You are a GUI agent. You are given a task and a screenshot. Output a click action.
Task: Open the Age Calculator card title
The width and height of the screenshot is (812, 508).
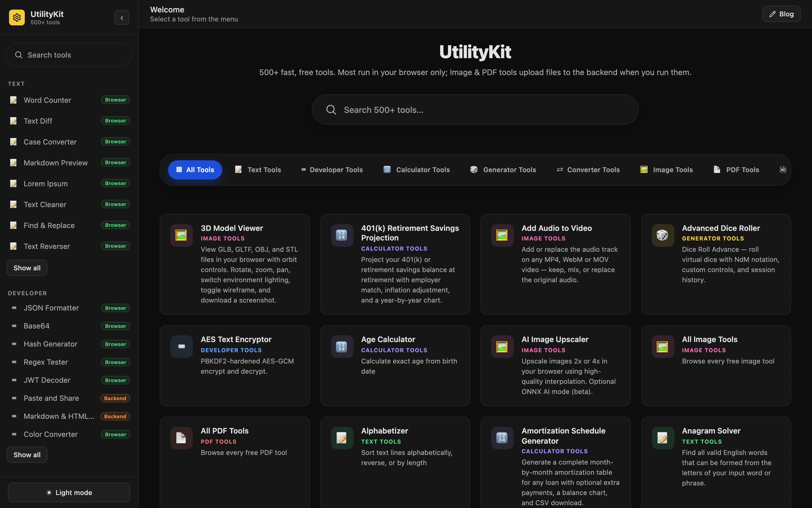click(388, 339)
